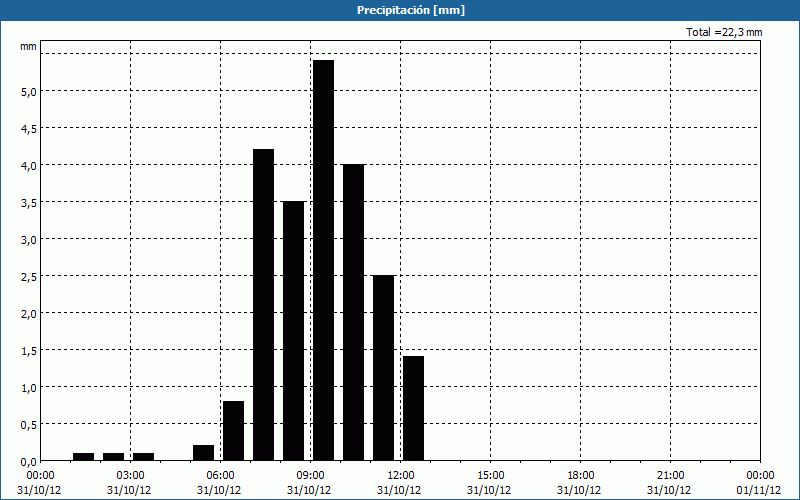Click the '01/11/12' date label
This screenshot has height=500, width=800.
[x=759, y=490]
